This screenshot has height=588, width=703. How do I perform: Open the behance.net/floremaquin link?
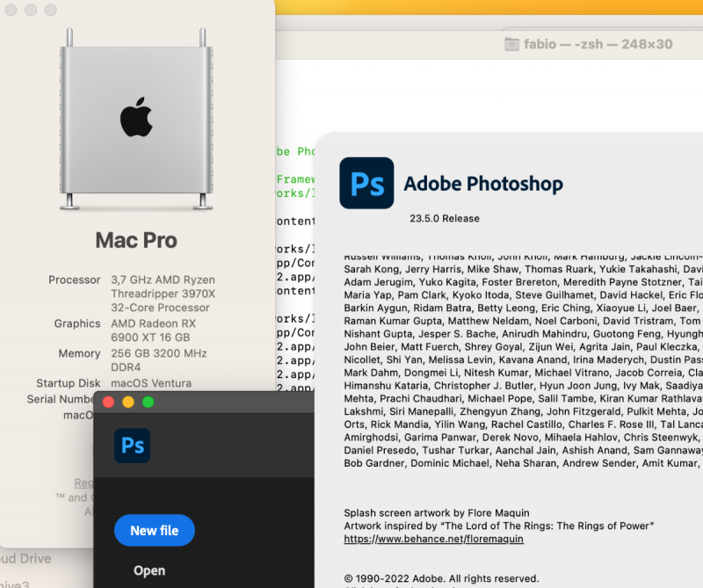coord(433,539)
